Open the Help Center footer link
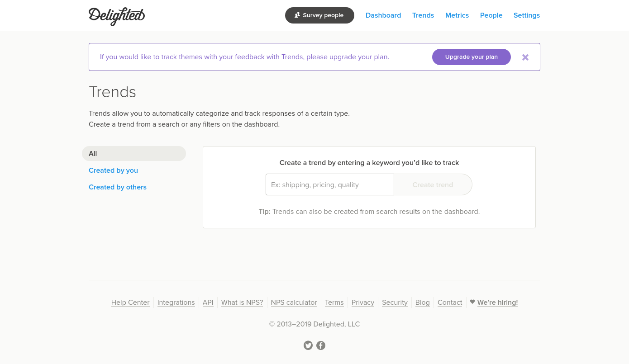This screenshot has height=364, width=629. click(130, 303)
